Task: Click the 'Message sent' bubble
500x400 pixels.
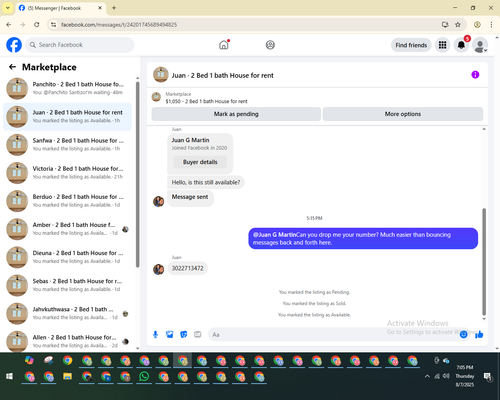Action: [x=190, y=197]
